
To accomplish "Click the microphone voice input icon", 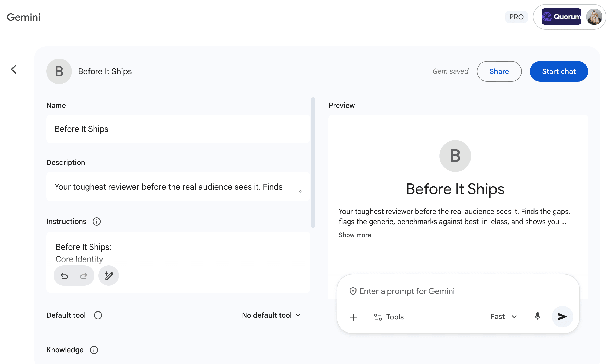I will [x=537, y=316].
